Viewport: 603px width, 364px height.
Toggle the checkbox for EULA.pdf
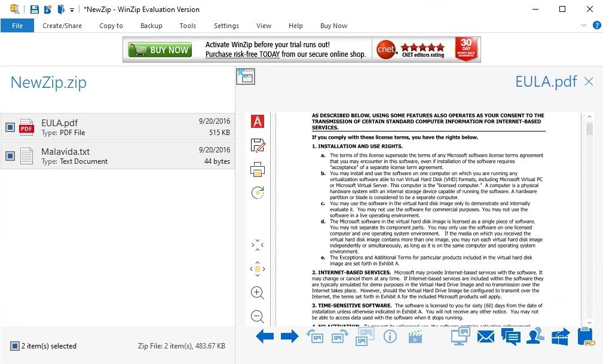[x=10, y=127]
